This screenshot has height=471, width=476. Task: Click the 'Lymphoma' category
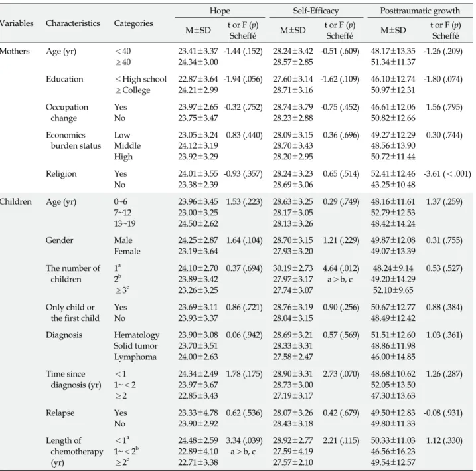(x=135, y=357)
